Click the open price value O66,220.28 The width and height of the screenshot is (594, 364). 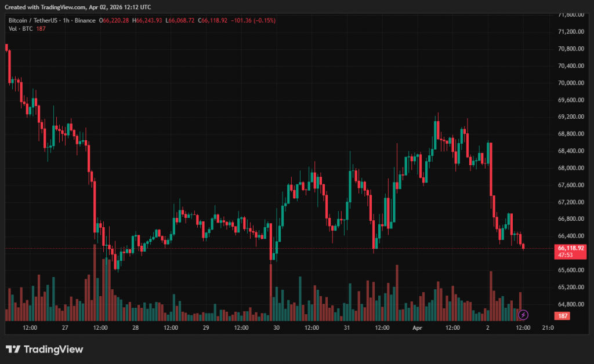pos(114,20)
